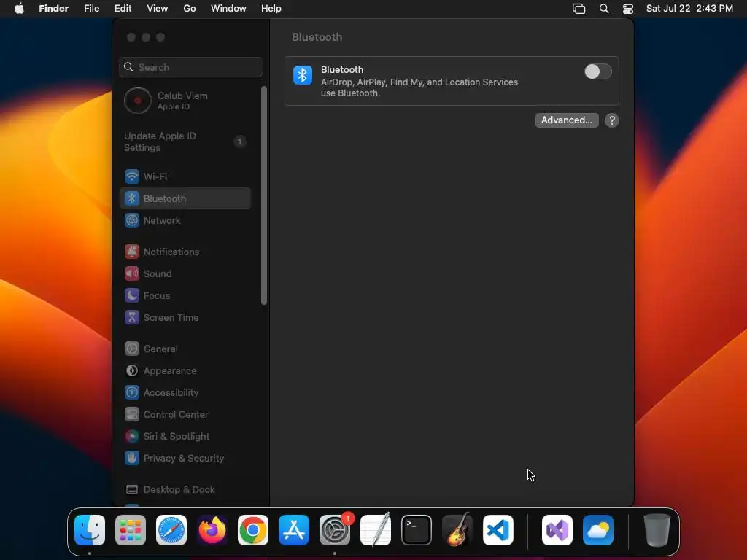Click the badge on Update Apple ID Settings
The width and height of the screenshot is (747, 560).
pos(239,141)
